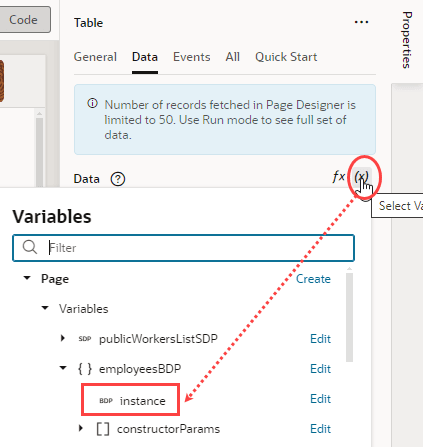Open the fx expression editor icon

point(338,176)
